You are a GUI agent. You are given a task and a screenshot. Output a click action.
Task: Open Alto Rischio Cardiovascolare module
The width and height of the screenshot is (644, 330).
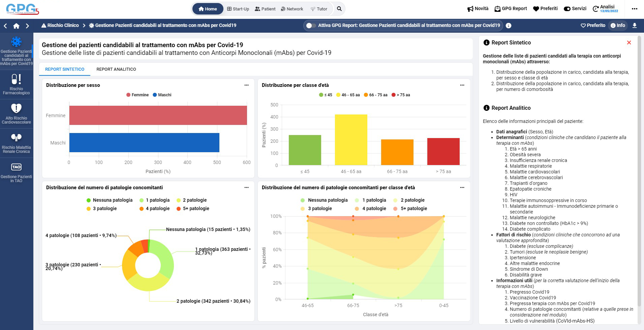[16, 113]
